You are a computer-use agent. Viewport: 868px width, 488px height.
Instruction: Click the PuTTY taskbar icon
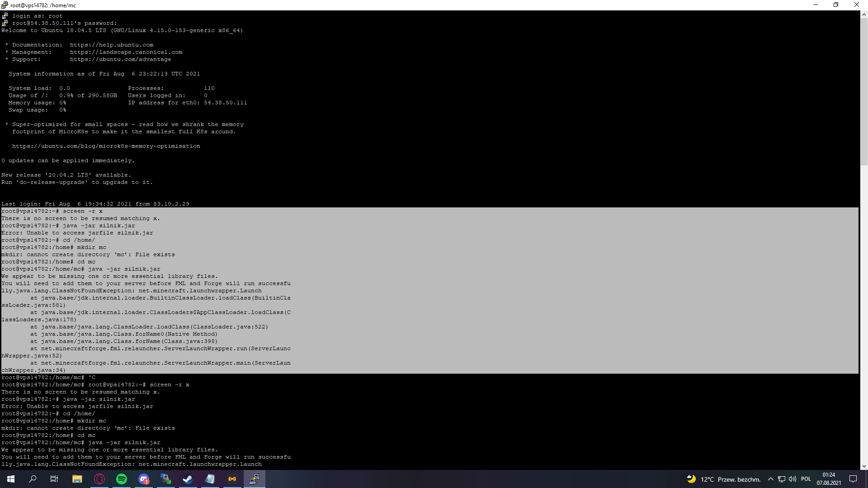(255, 479)
